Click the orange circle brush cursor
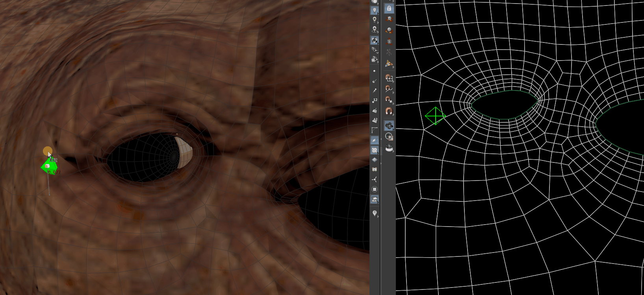 [x=48, y=151]
